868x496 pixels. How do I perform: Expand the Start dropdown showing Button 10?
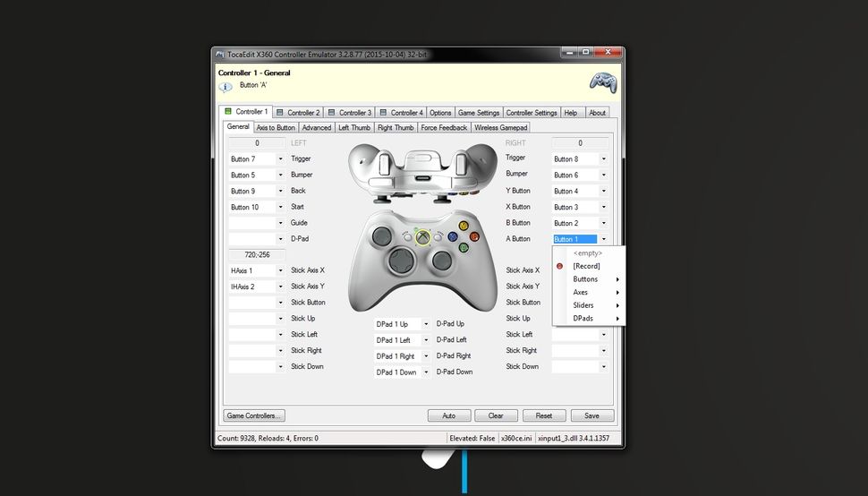(280, 207)
